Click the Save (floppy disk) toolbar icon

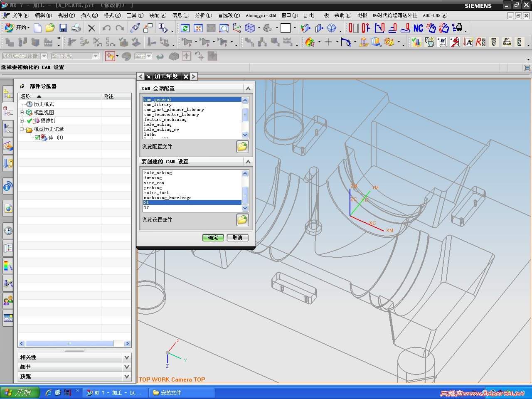click(x=63, y=28)
